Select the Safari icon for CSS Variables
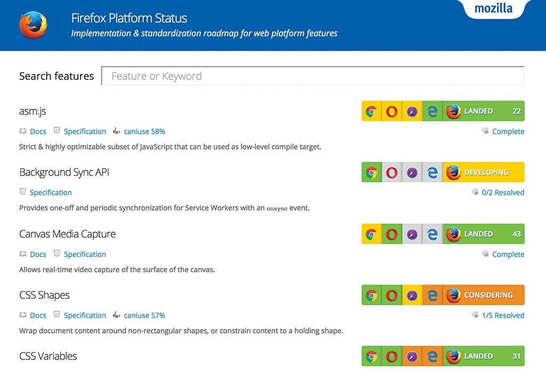 pyautogui.click(x=412, y=356)
